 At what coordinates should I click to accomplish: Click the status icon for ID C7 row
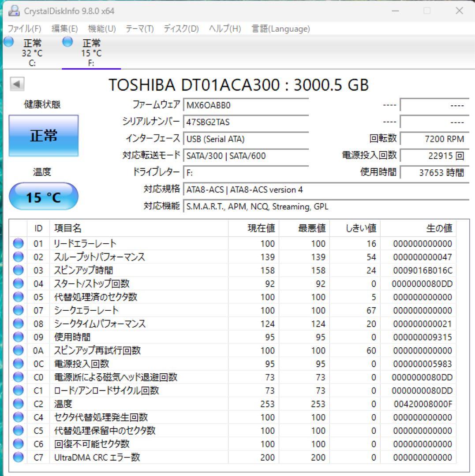(x=19, y=457)
